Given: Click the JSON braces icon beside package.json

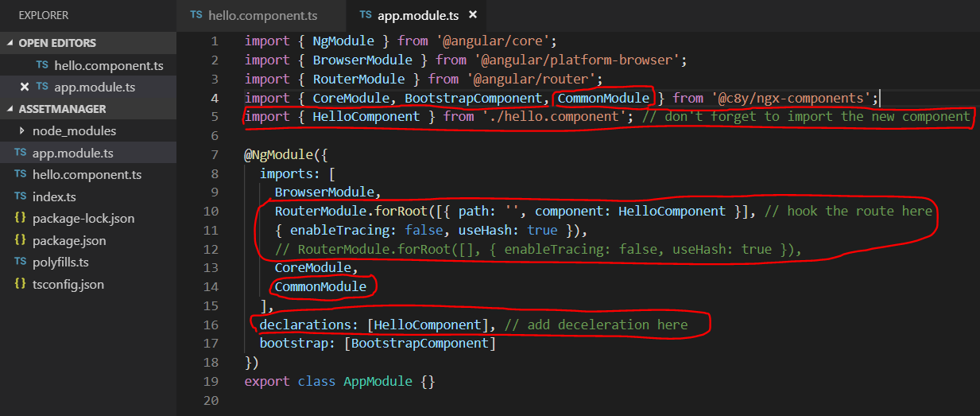Looking at the screenshot, I should [x=21, y=240].
